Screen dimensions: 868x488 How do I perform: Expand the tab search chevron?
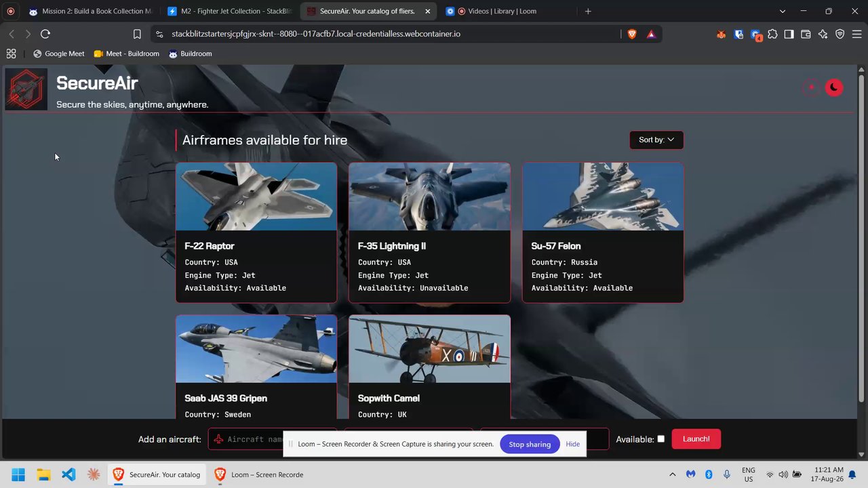point(783,12)
